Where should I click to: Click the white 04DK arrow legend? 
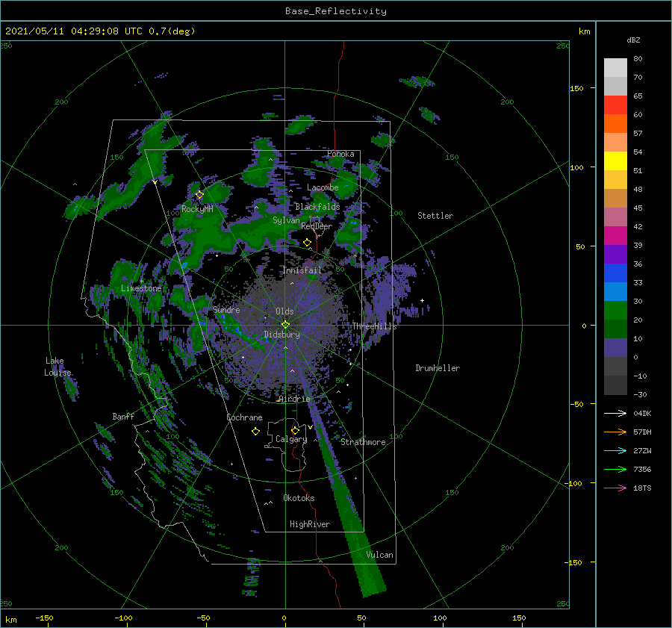(615, 413)
